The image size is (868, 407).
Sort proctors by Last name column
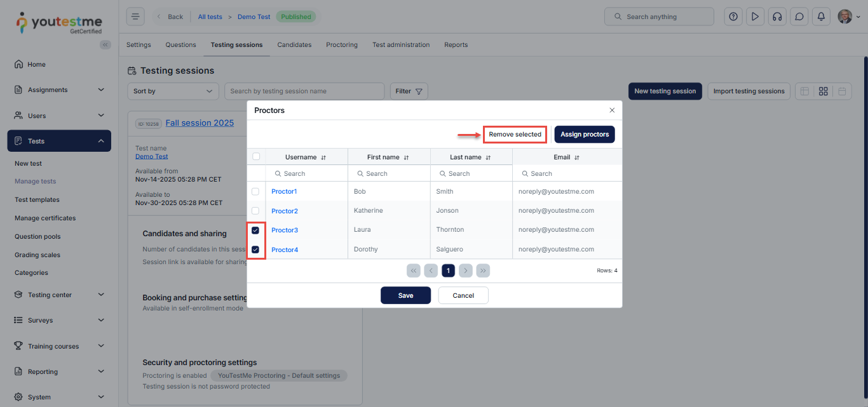[488, 157]
